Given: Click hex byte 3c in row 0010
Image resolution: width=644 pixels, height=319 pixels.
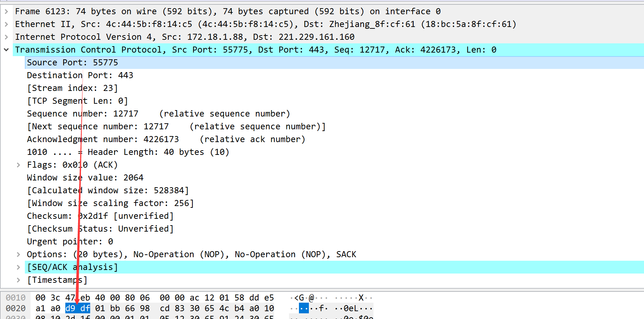Looking at the screenshot, I should 55,298.
